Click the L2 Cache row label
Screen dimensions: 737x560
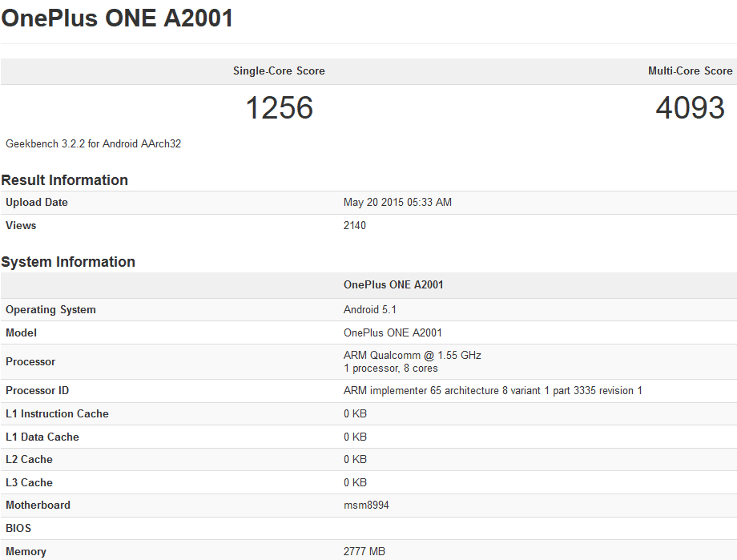29,460
